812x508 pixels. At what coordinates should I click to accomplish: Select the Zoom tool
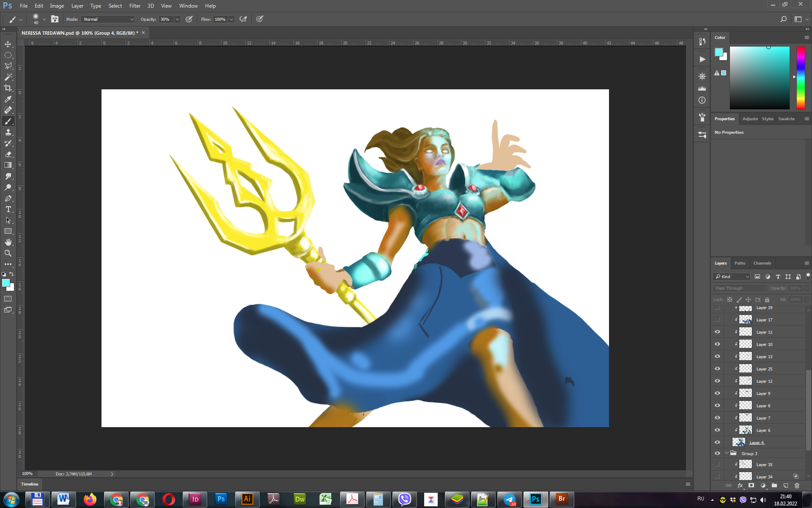click(8, 253)
